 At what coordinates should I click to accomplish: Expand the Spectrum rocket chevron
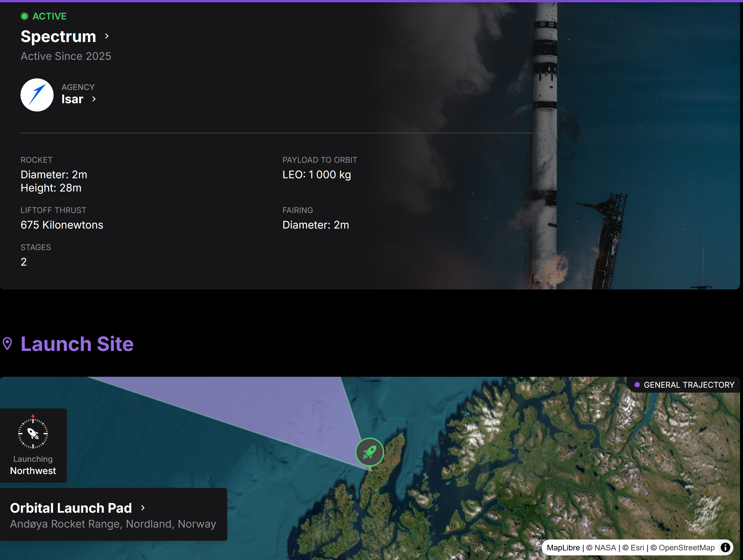pyautogui.click(x=107, y=36)
